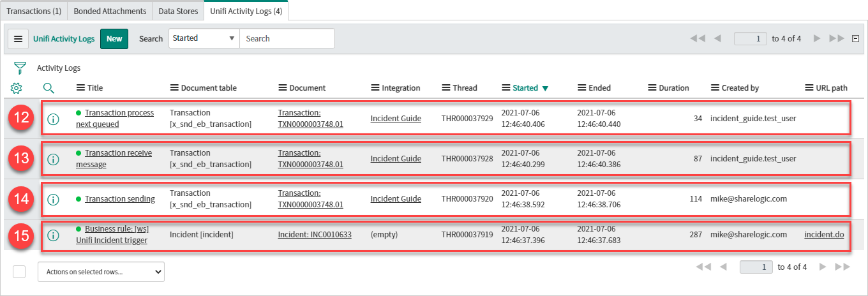Open column menu icon for Title
This screenshot has width=868, height=296.
(80, 88)
